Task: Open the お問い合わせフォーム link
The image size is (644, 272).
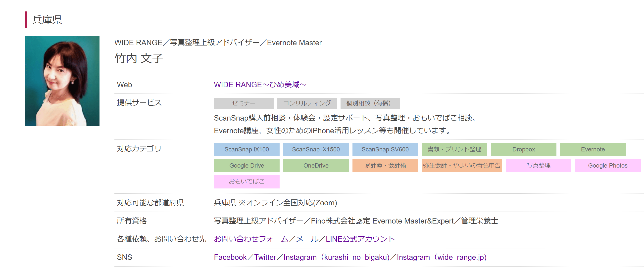Action: [251, 239]
